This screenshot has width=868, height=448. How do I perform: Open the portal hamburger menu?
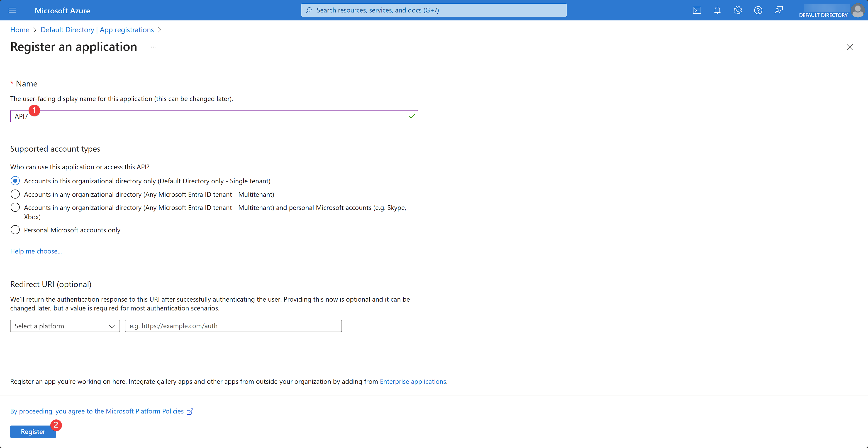coord(12,10)
